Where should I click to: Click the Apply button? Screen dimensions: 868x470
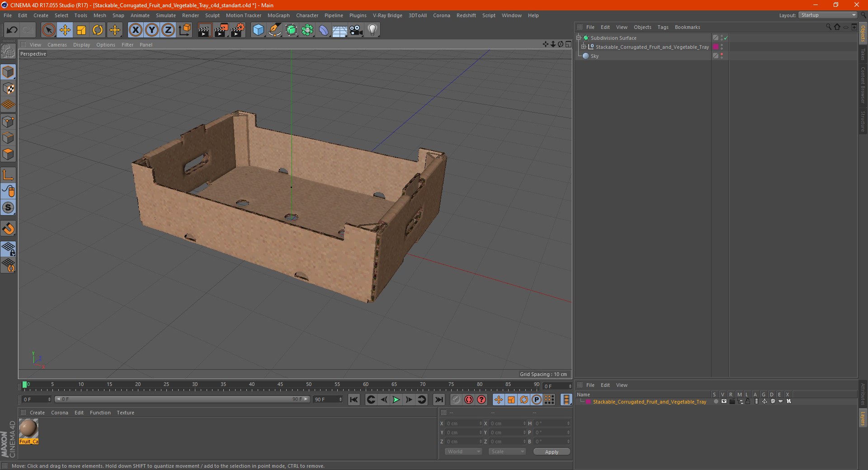(551, 451)
